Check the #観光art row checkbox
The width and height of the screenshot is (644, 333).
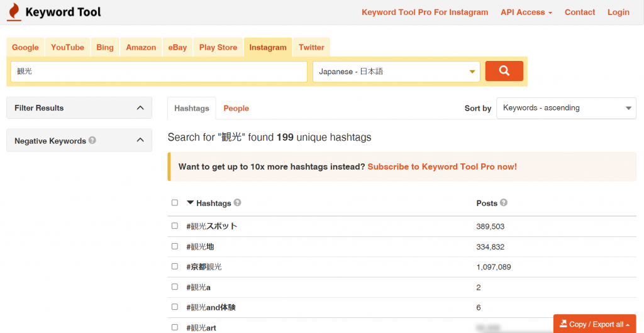coord(175,327)
